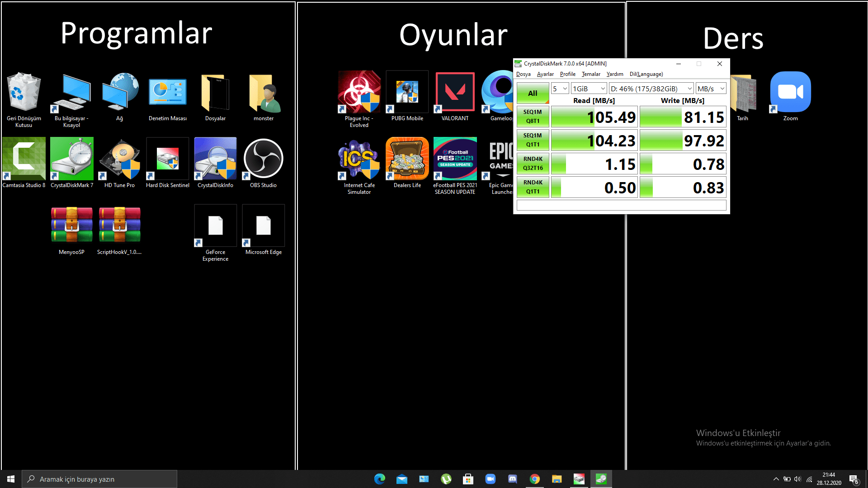The width and height of the screenshot is (868, 488).
Task: Select a different drive than D:
Action: coord(650,88)
